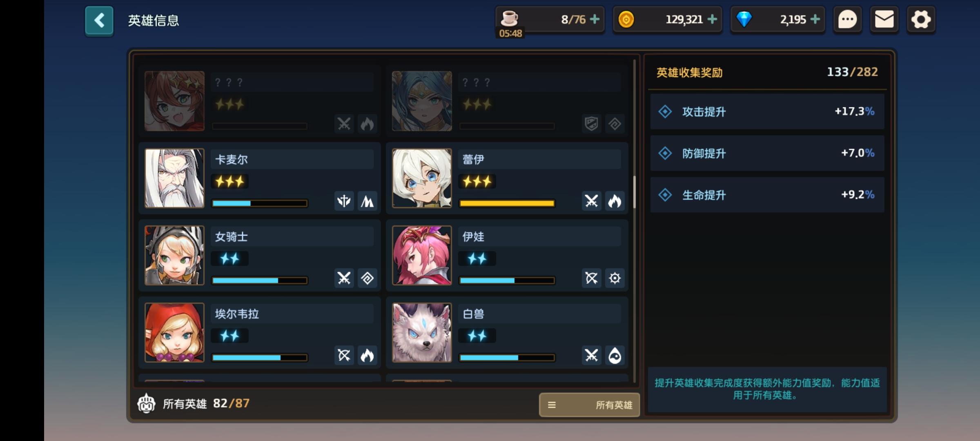The height and width of the screenshot is (441, 980).
Task: Click the 攻击提升 bonus row
Action: point(767,111)
